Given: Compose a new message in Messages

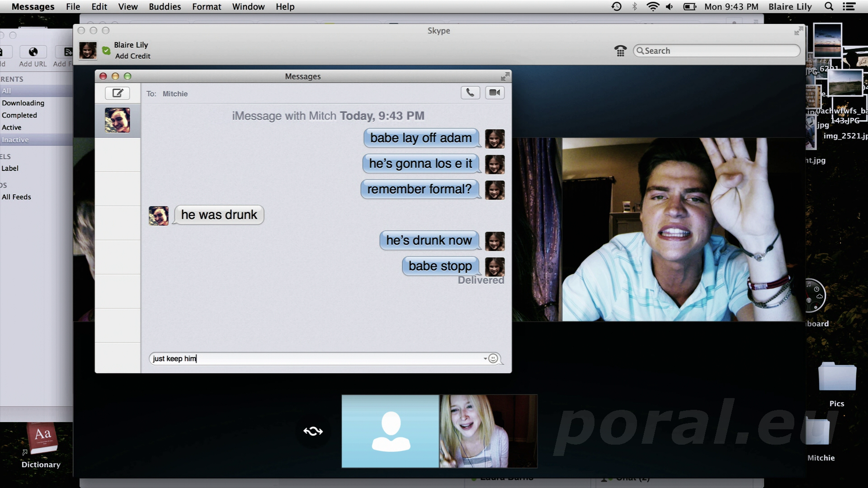Looking at the screenshot, I should click(118, 93).
